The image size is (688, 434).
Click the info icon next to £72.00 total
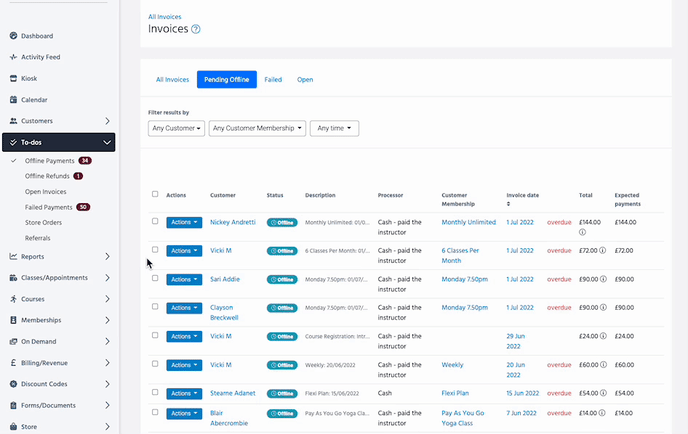coord(604,250)
